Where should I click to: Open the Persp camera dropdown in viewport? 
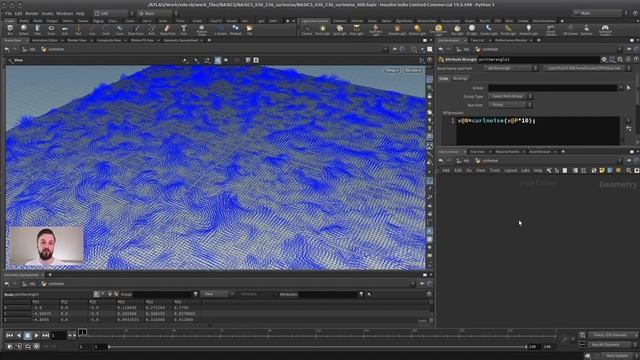tap(392, 70)
